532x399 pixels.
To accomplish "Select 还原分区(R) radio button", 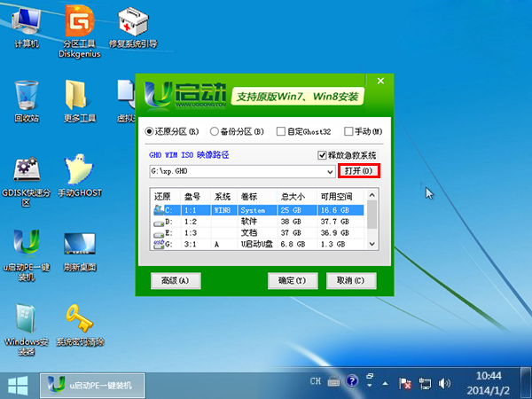I will pyautogui.click(x=172, y=131).
